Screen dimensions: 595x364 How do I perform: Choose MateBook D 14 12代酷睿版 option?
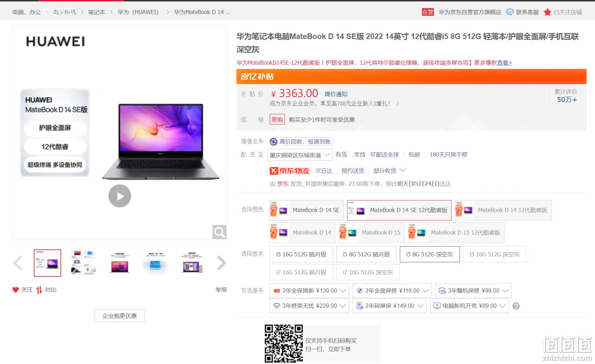coord(503,210)
